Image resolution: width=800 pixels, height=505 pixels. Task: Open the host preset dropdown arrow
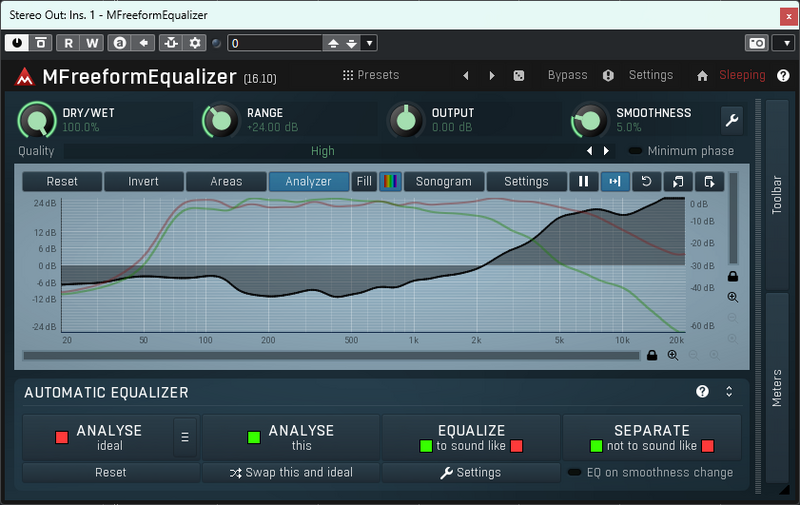(369, 43)
